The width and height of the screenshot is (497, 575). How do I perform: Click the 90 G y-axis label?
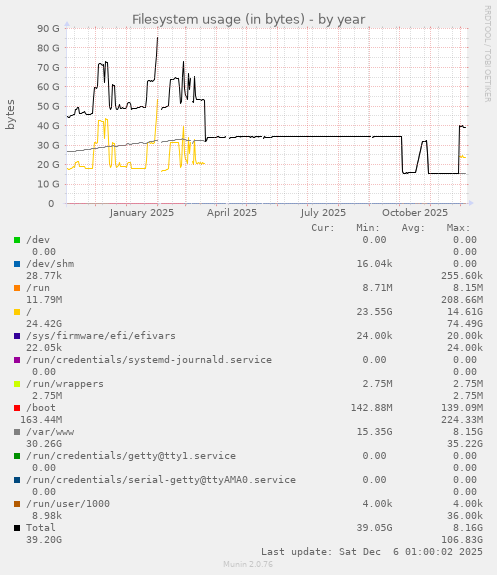tap(48, 29)
